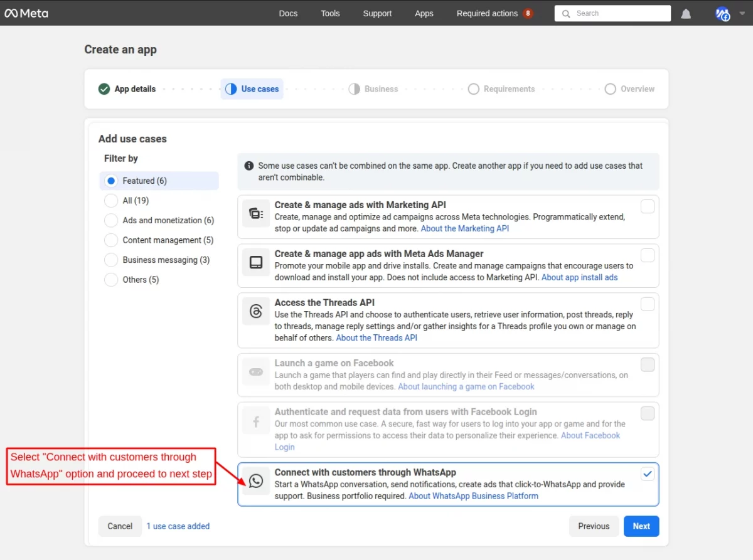Screen dimensions: 753x560
Task: Click the Launch a game on Facebook title
Action: click(x=334, y=363)
